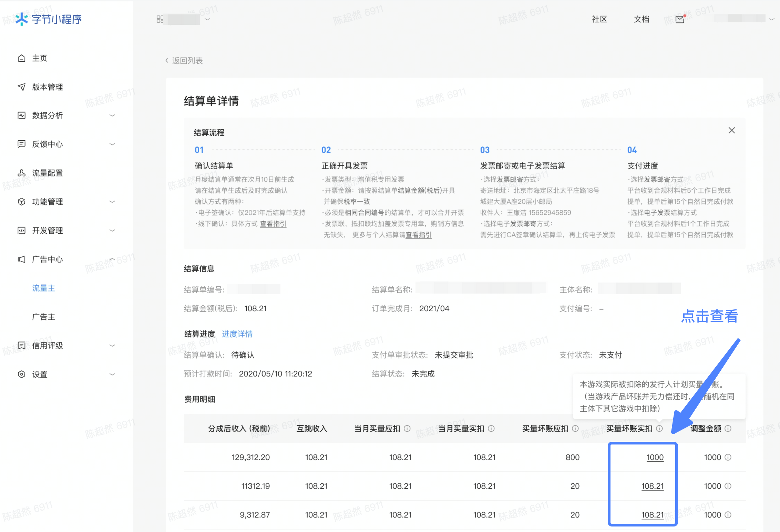Expand the 信用评级 menu chevron

tap(112, 345)
